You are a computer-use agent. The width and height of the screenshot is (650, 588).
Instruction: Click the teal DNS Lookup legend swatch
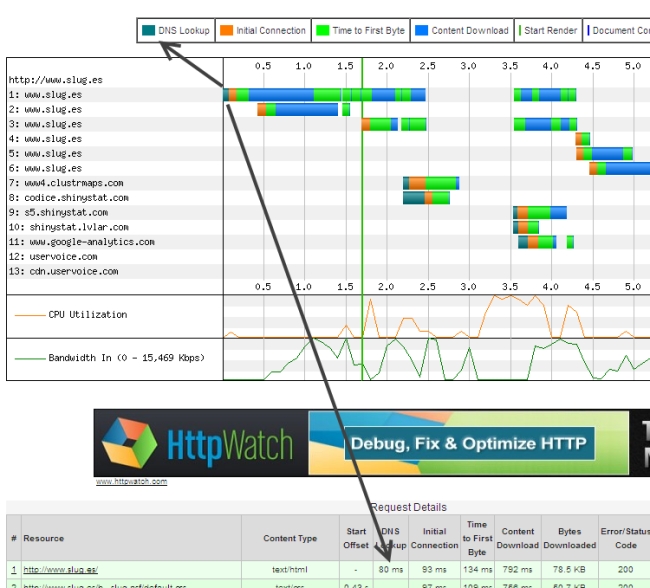(148, 31)
